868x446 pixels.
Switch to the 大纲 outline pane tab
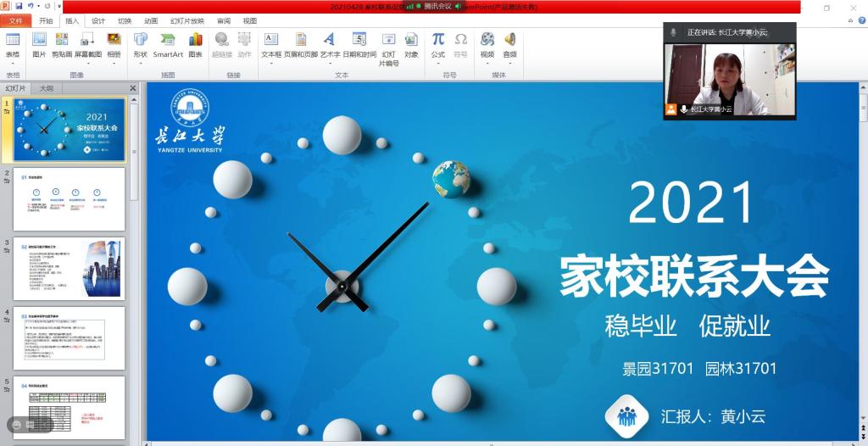[47, 88]
